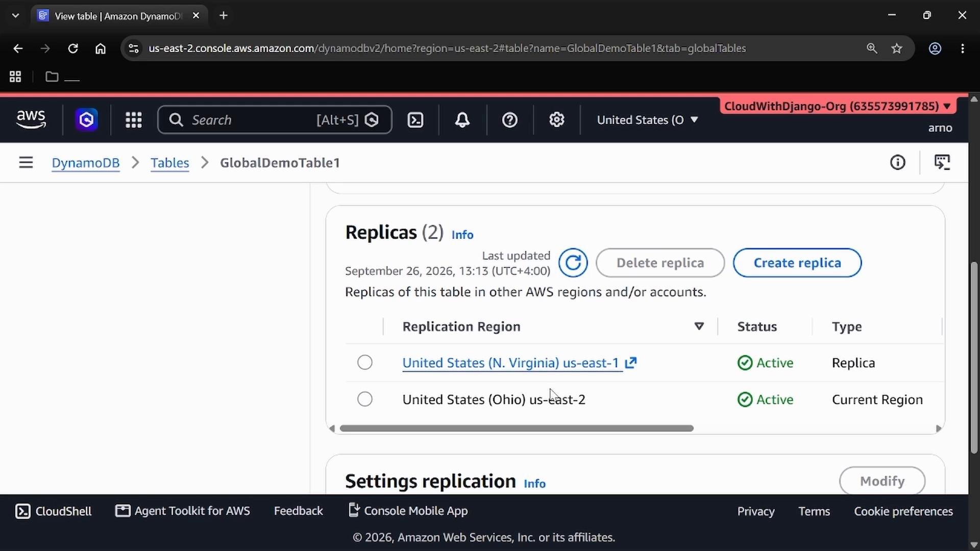The height and width of the screenshot is (551, 980).
Task: Click the Delete replica button
Action: (x=660, y=263)
